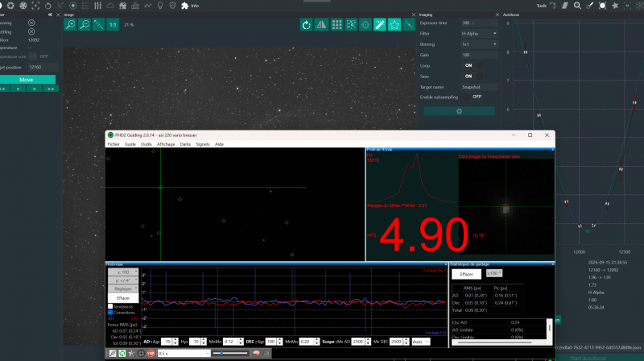Viewport: 644px width, 361px height.
Task: Click the magnifier icon in Tools bar
Action: point(577,6)
